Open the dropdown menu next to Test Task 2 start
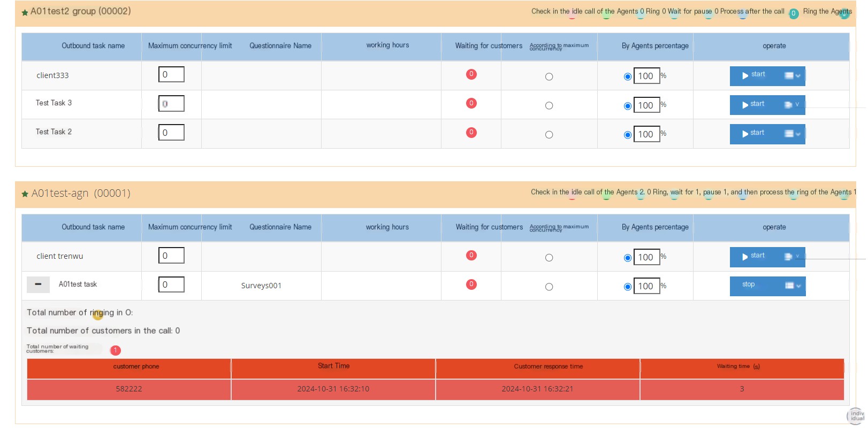868x431 pixels. tap(793, 134)
